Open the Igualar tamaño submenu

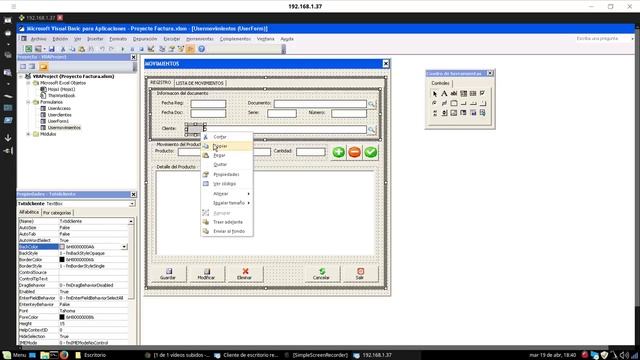click(227, 203)
